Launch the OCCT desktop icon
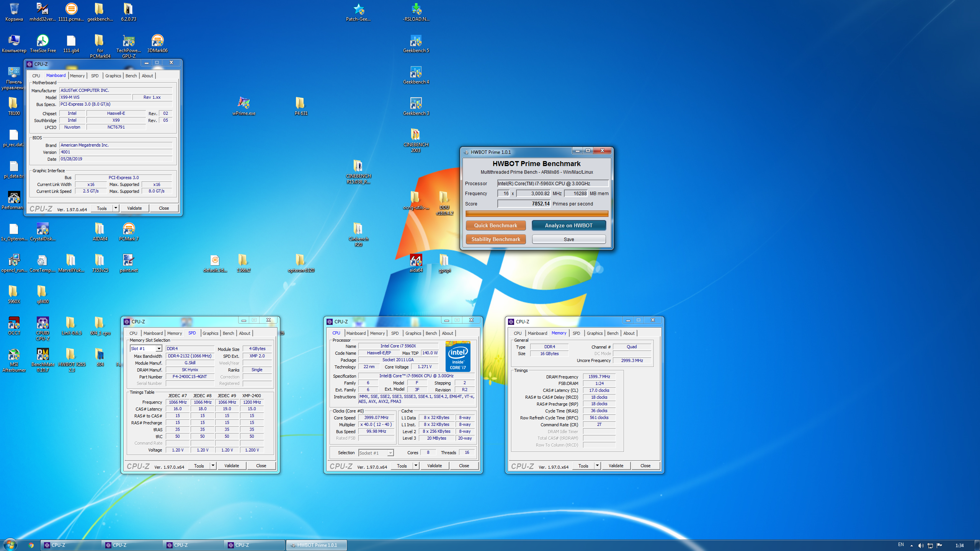The image size is (980, 551). pos(14,326)
